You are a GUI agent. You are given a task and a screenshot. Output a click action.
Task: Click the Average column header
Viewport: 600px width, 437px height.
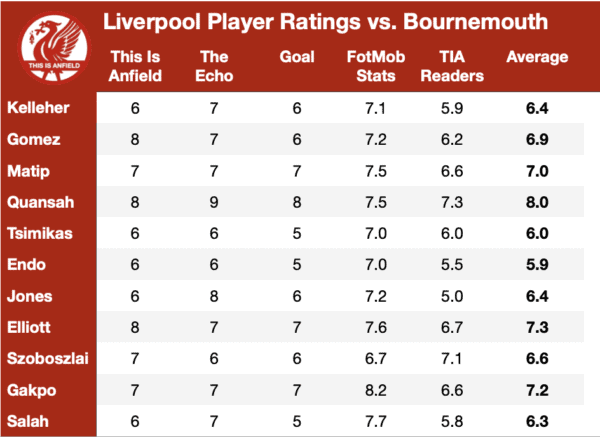[537, 57]
